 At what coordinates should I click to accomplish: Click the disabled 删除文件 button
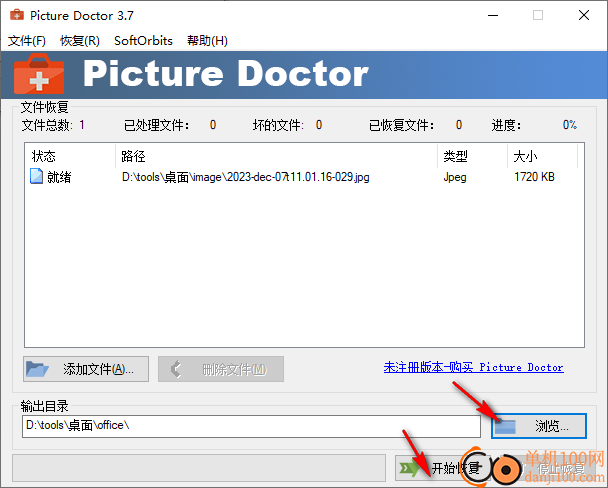(x=221, y=369)
